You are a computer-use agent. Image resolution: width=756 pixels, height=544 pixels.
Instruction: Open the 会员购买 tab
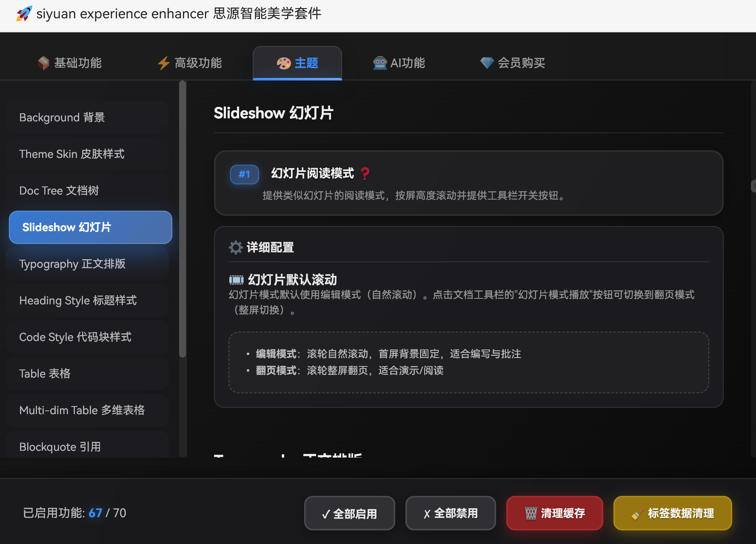tap(513, 63)
